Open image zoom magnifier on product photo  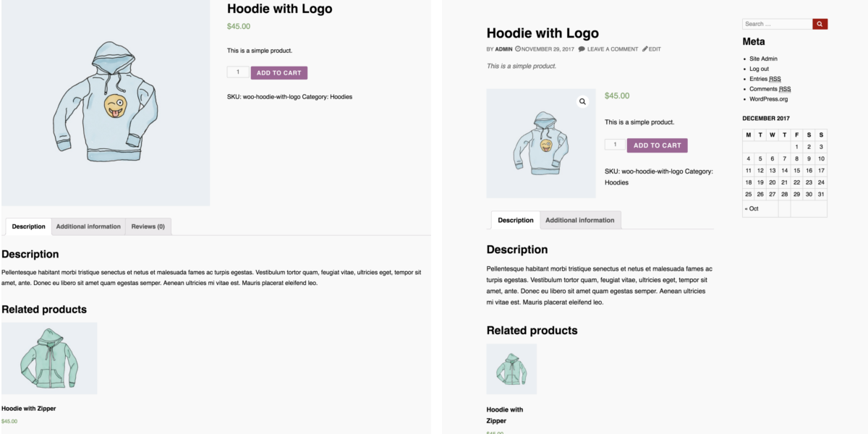(582, 102)
